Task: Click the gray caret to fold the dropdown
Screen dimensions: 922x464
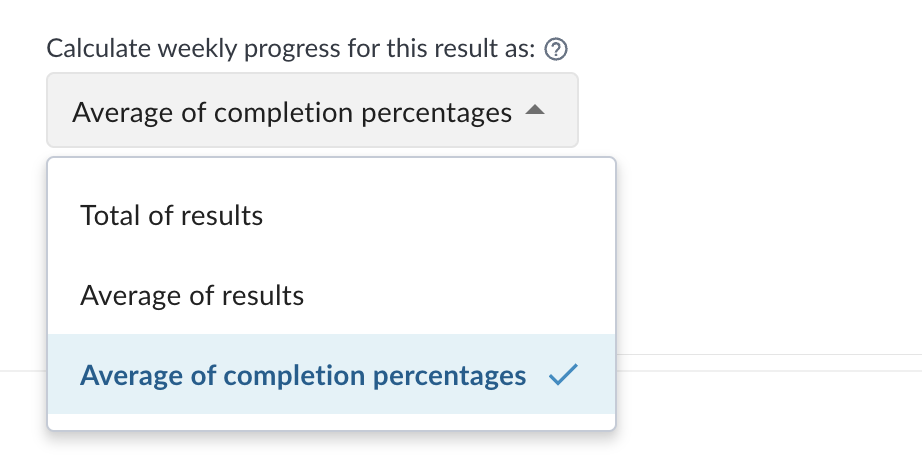Action: [x=535, y=109]
